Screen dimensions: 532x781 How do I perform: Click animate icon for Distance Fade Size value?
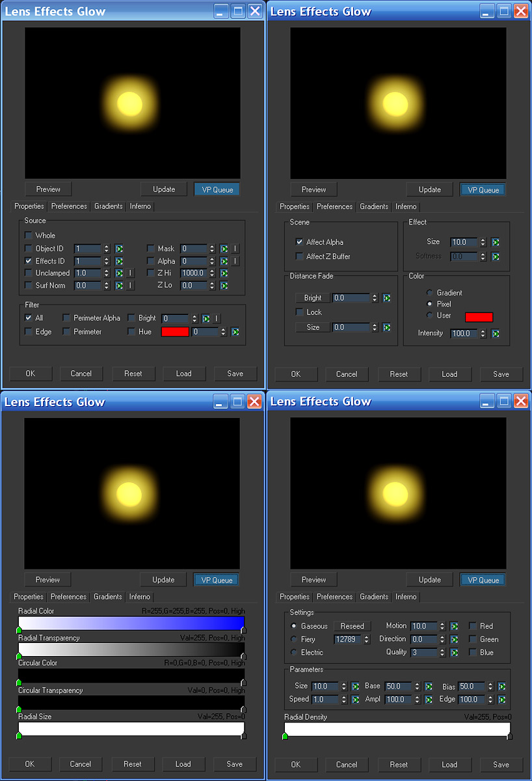386,327
